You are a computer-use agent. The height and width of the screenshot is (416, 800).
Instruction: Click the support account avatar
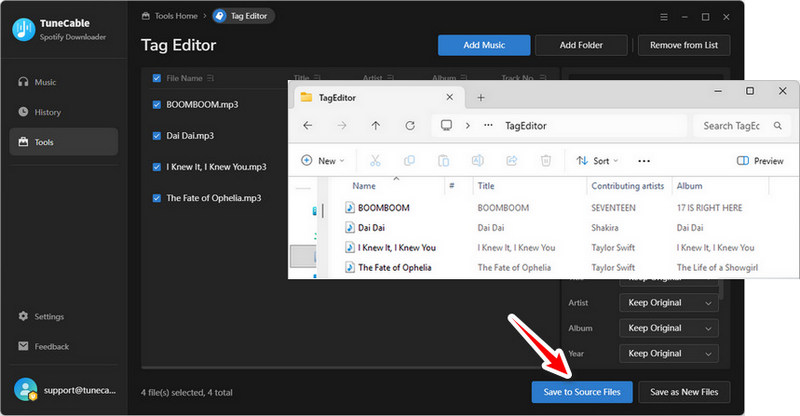(x=26, y=389)
